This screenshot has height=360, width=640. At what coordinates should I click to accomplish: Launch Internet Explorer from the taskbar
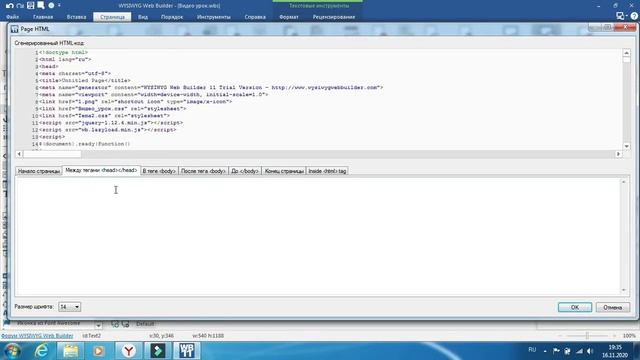(41, 351)
